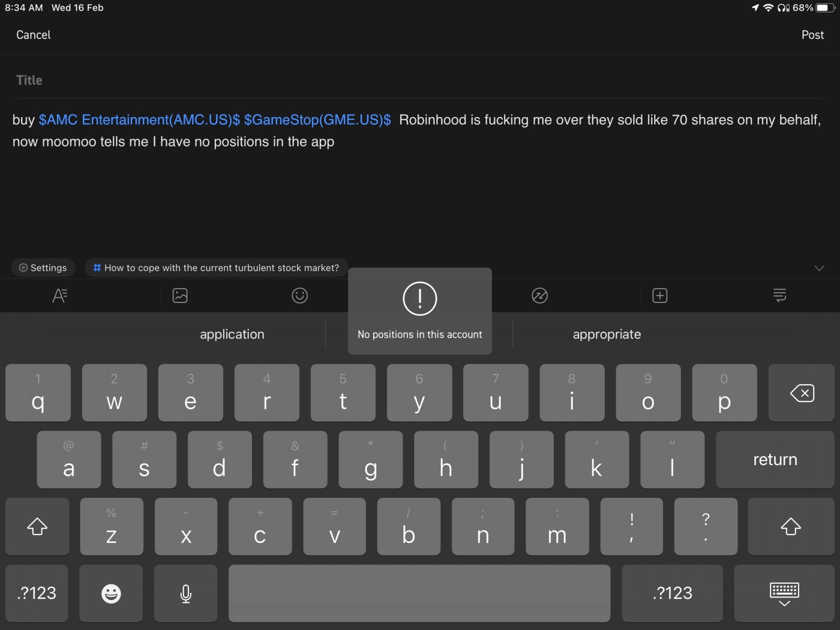Tap the q key

pyautogui.click(x=38, y=393)
